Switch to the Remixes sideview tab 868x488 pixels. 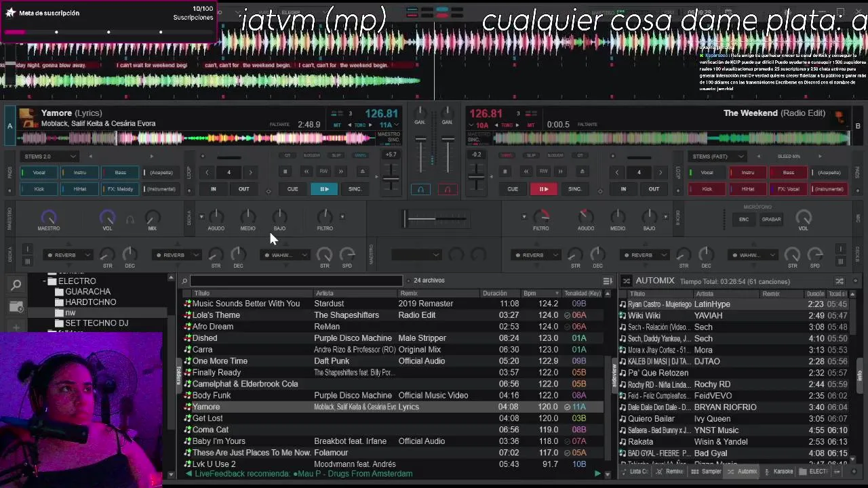click(x=670, y=471)
